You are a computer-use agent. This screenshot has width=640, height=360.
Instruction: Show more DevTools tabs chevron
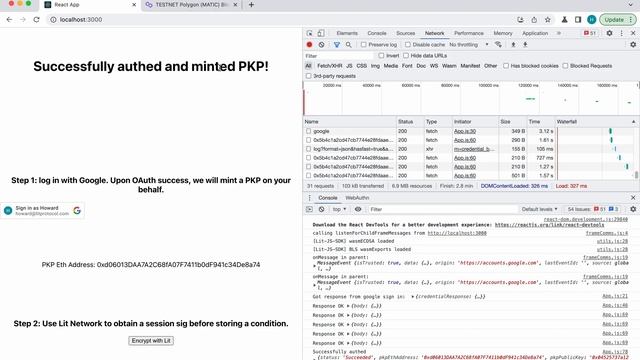pos(559,33)
